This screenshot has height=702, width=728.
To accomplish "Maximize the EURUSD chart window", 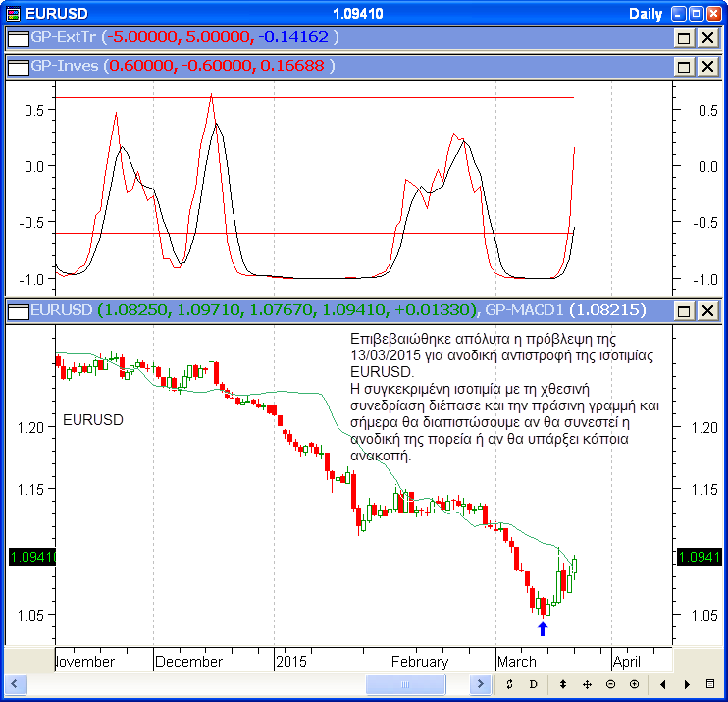I will pos(696,14).
